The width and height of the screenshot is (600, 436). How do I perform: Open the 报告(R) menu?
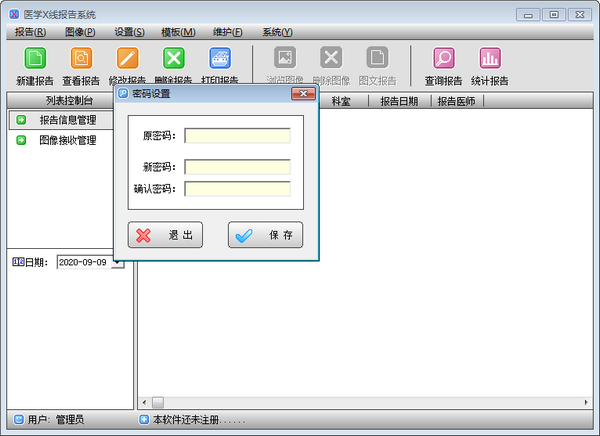31,32
